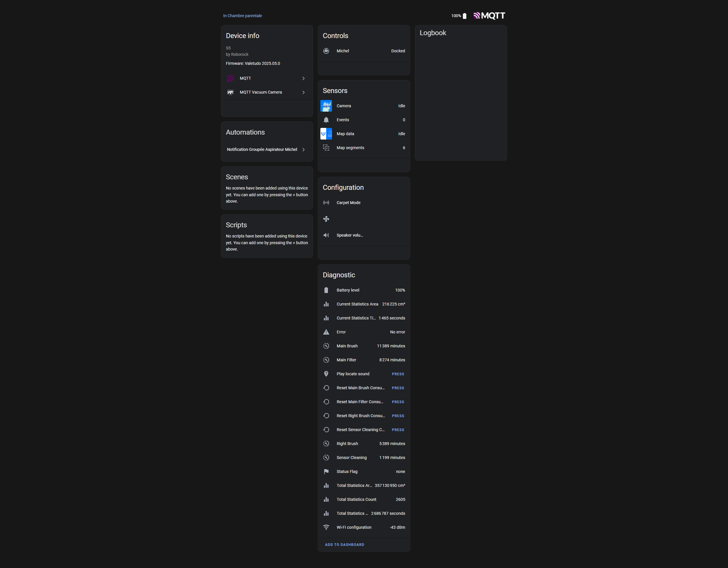This screenshot has width=728, height=568.
Task: Click the Error warning triangle icon
Action: (326, 332)
